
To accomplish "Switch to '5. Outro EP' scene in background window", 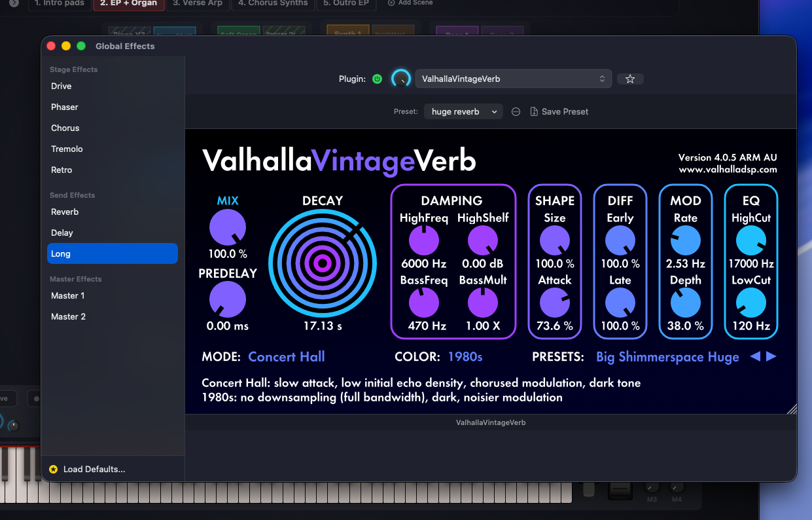I will 345,3.
